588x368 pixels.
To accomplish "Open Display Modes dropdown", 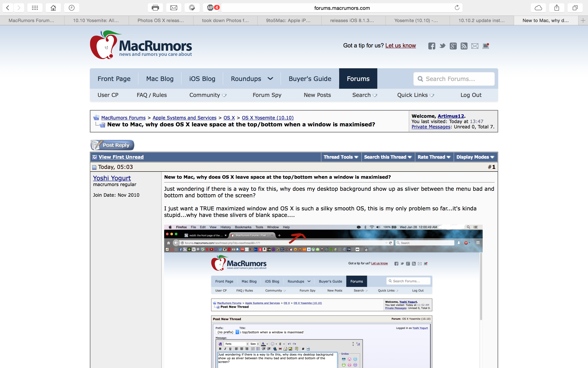I will point(476,157).
